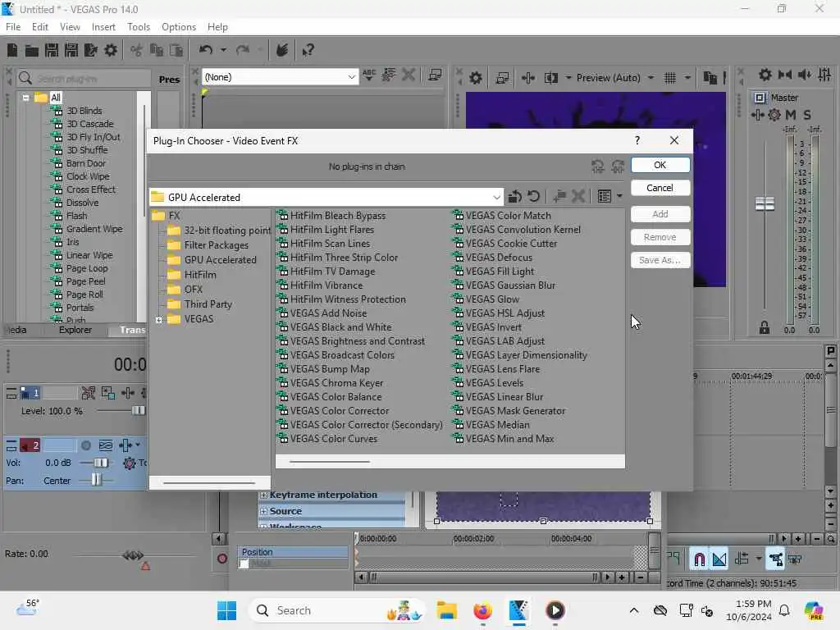Open the Preview (Auto) quality dropdown
Viewport: 840px width, 630px height.
coord(651,78)
